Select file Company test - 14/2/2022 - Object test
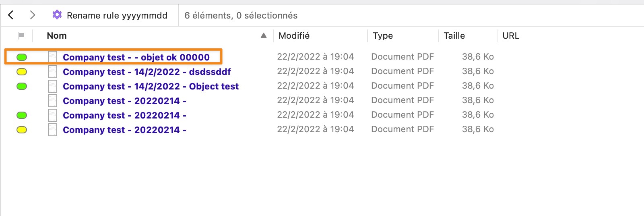The width and height of the screenshot is (644, 216). point(151,86)
